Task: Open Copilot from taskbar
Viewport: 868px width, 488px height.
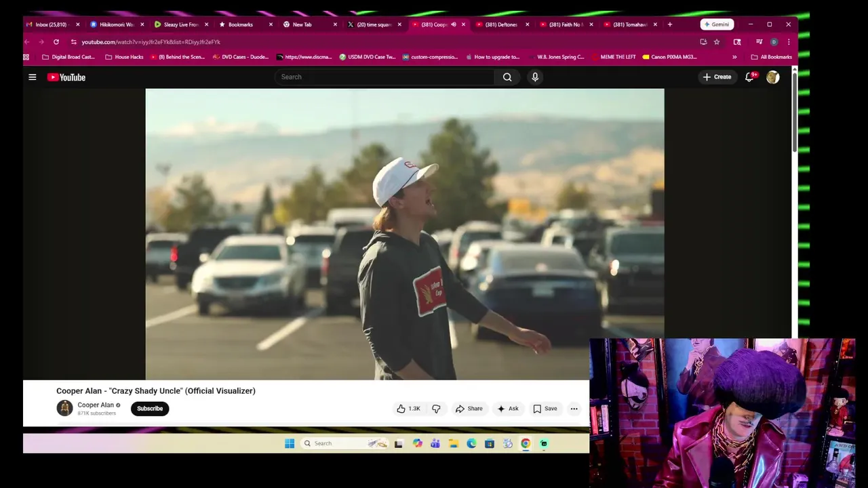Action: [417, 443]
